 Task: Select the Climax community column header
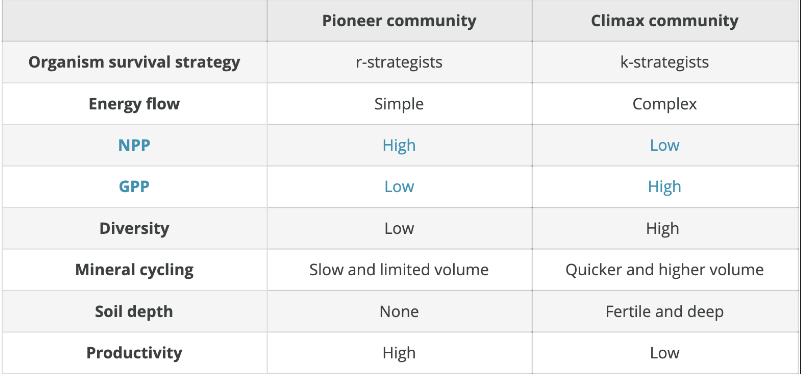pos(664,20)
